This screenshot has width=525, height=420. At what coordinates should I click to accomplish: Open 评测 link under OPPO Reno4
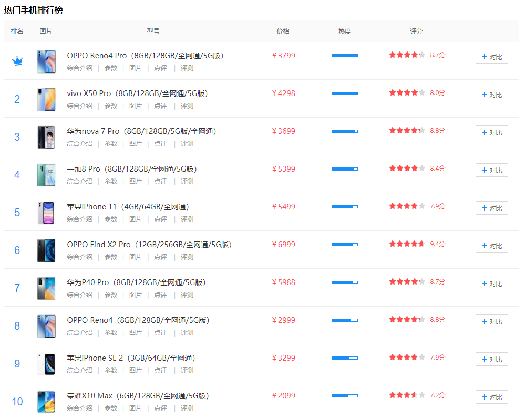coord(187,333)
